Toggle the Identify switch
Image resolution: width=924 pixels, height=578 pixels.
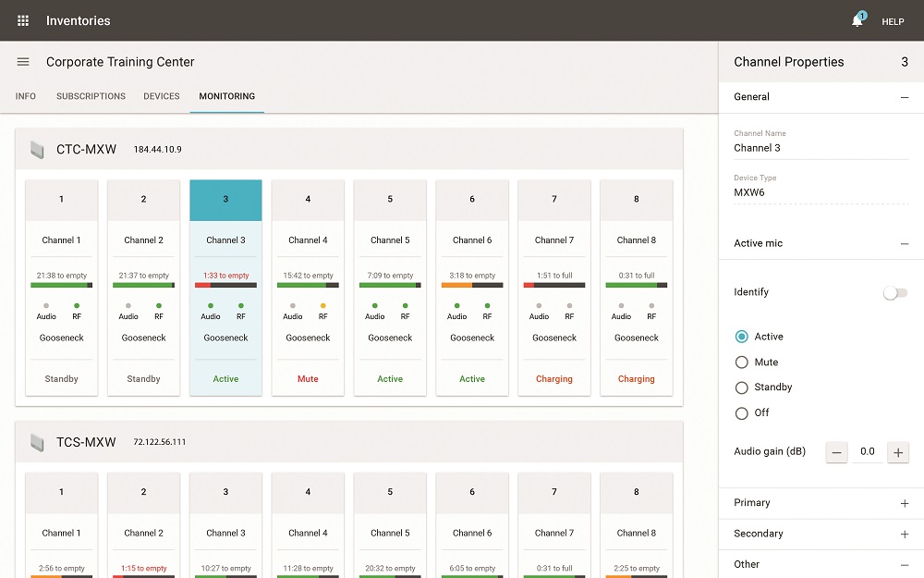tap(895, 292)
